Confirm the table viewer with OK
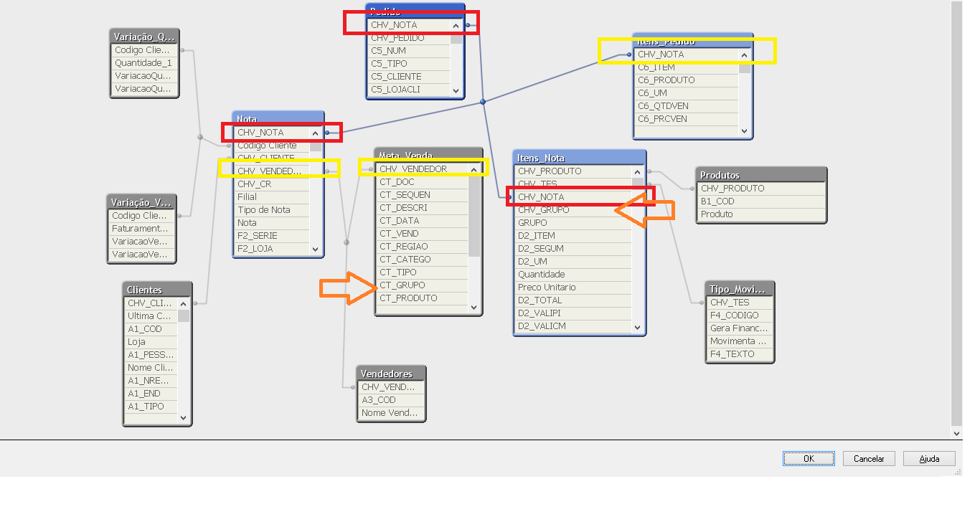Image resolution: width=980 pixels, height=522 pixels. point(809,459)
